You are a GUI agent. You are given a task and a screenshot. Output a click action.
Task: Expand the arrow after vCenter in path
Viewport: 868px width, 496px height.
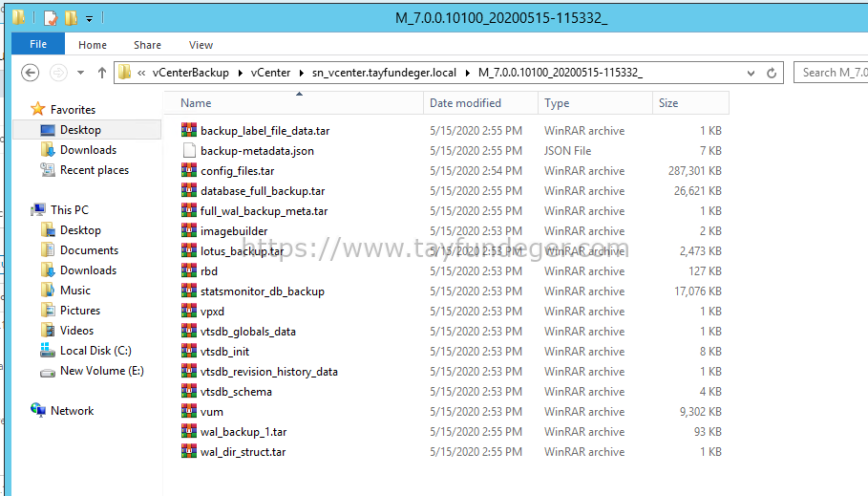pos(302,73)
